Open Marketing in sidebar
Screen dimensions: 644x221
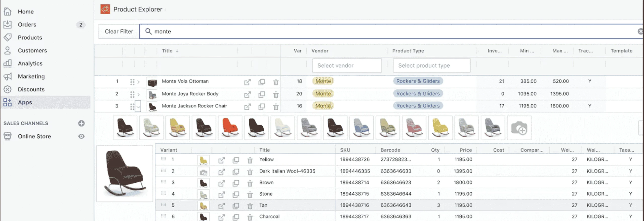(31, 76)
